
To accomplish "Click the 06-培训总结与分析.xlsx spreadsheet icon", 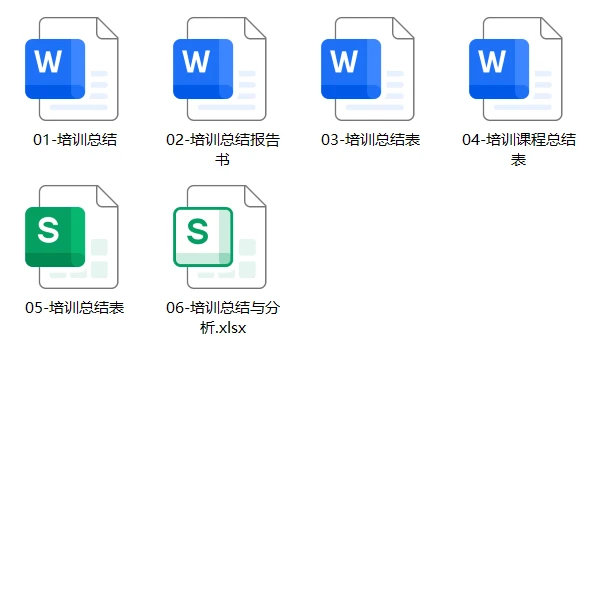I will (220, 237).
